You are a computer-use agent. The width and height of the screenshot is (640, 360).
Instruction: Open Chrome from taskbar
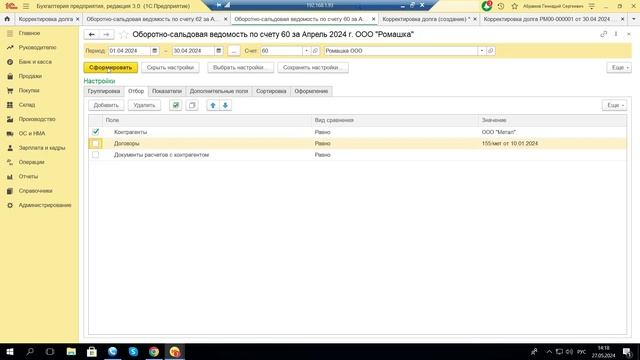pos(154,351)
